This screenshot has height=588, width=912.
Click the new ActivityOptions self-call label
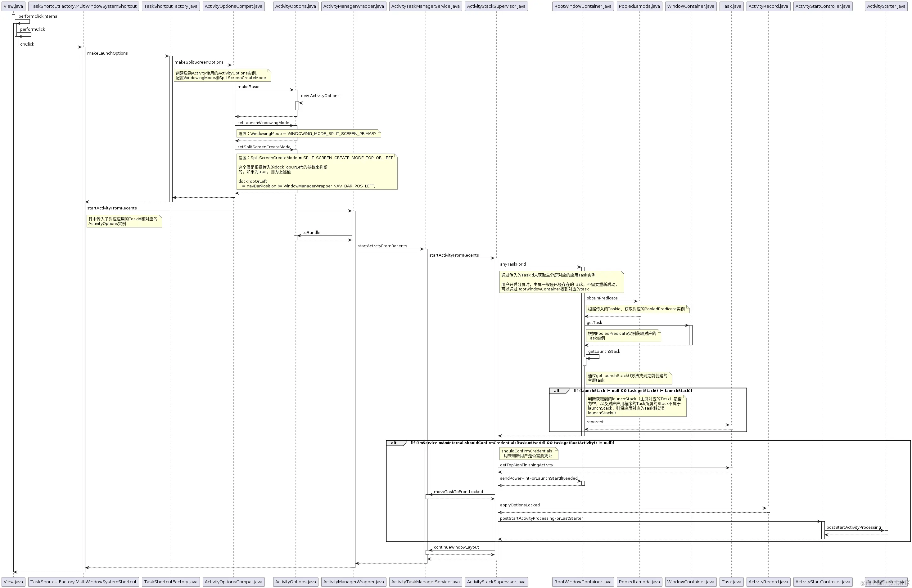pyautogui.click(x=320, y=96)
